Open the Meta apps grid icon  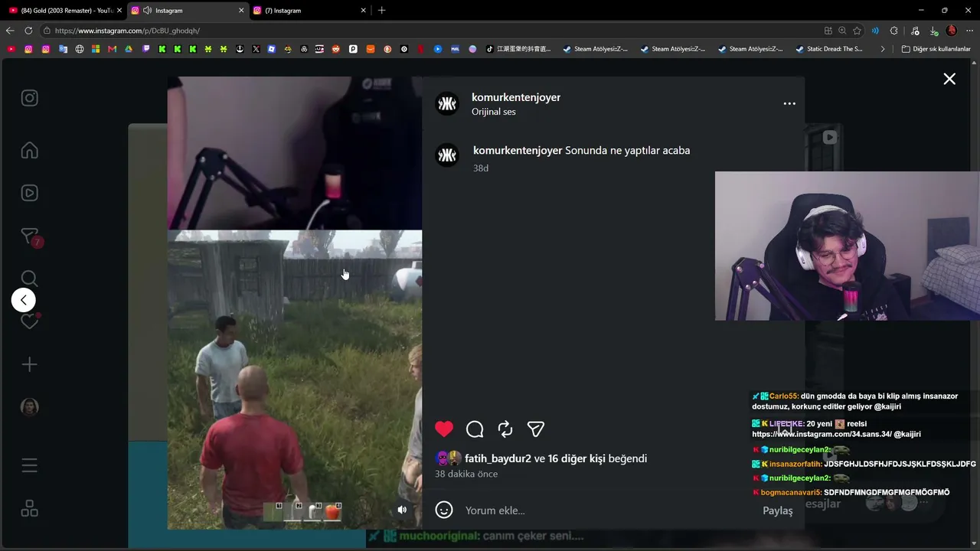click(x=30, y=508)
